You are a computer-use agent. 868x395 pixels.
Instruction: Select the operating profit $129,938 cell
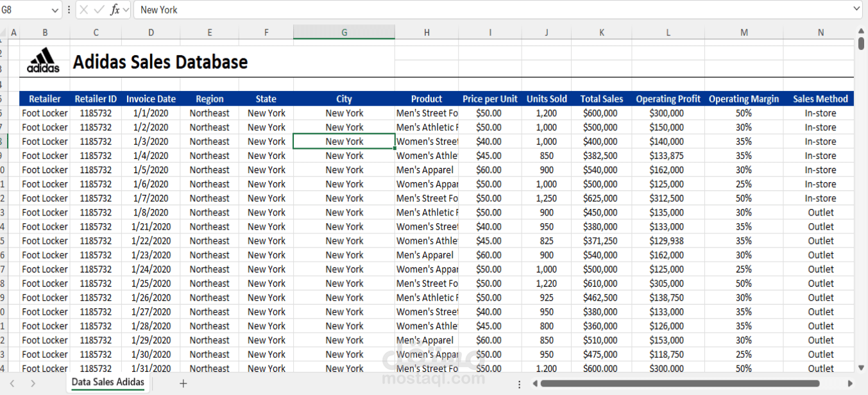pyautogui.click(x=668, y=240)
